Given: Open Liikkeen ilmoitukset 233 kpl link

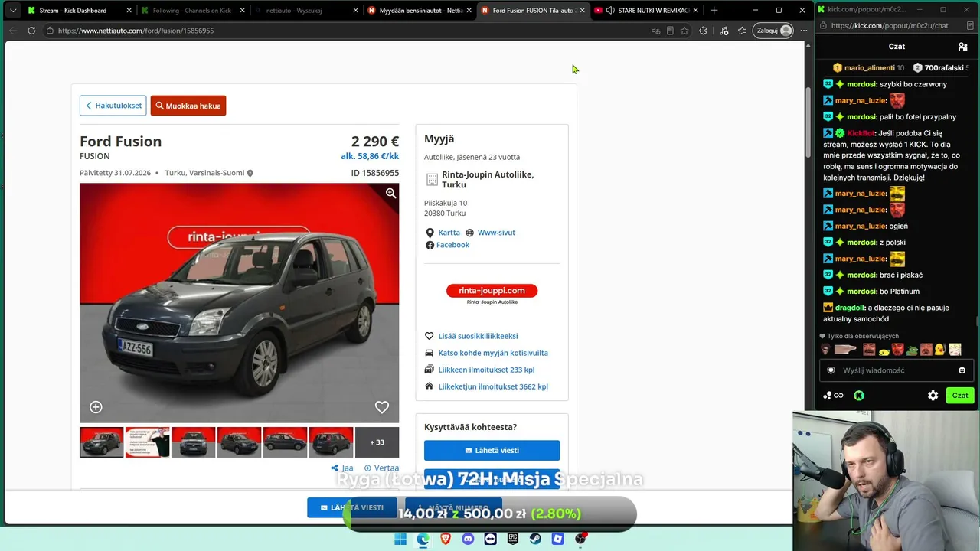Looking at the screenshot, I should tap(486, 370).
